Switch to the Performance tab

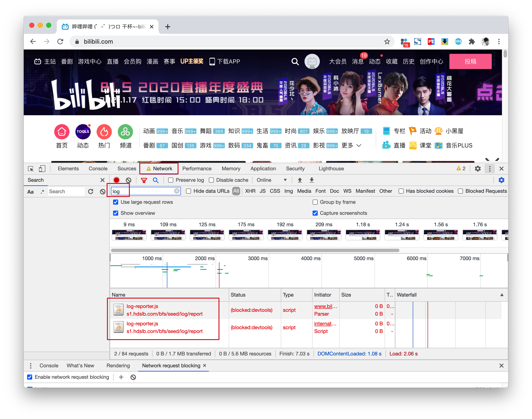pos(197,169)
